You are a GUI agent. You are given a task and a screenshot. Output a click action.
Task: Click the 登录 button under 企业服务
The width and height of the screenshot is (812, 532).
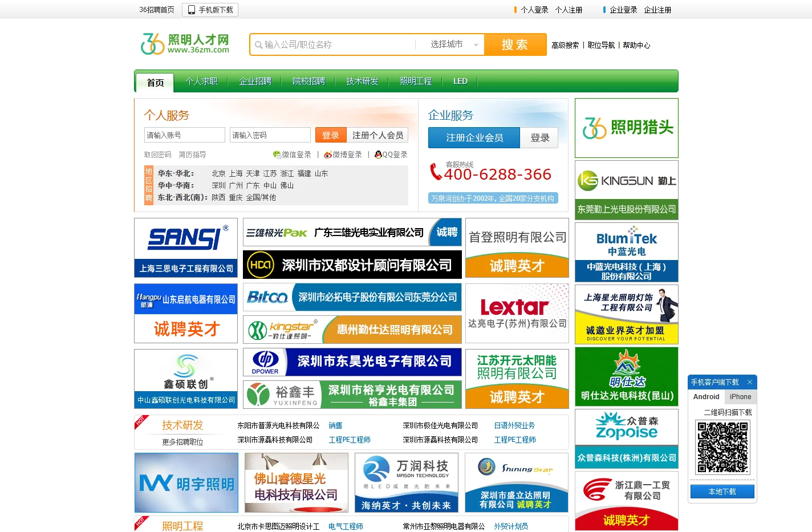539,138
